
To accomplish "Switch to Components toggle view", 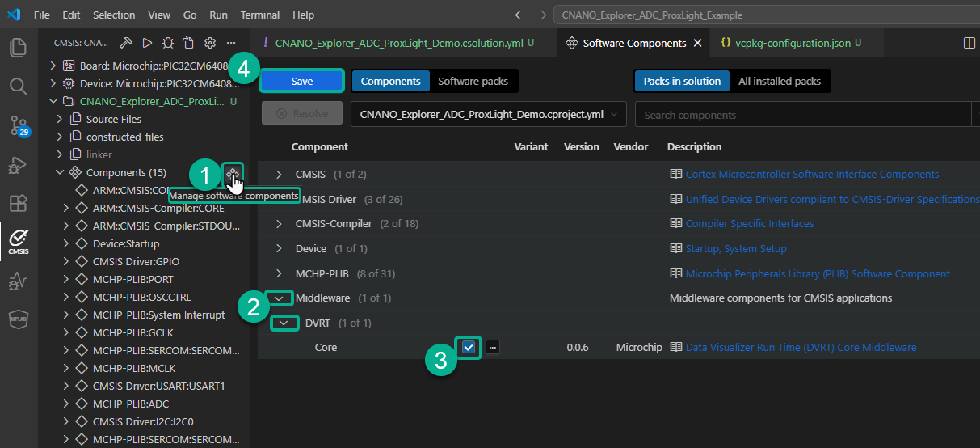I will 391,81.
